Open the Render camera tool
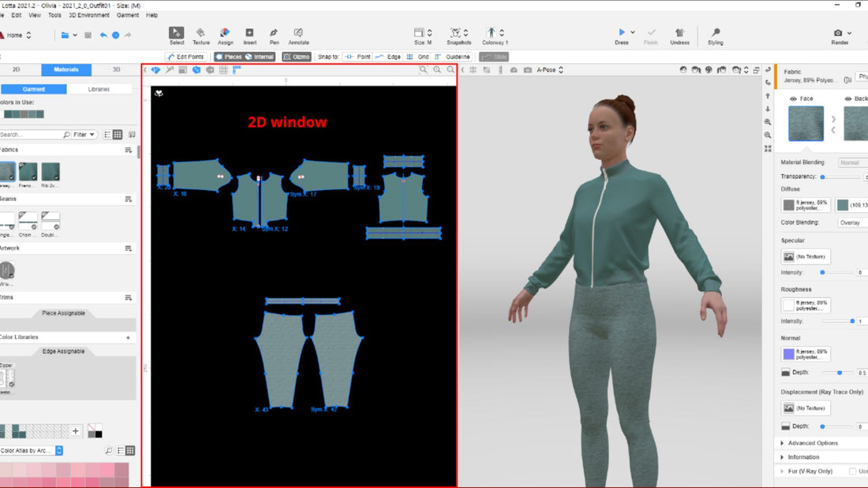 (840, 33)
